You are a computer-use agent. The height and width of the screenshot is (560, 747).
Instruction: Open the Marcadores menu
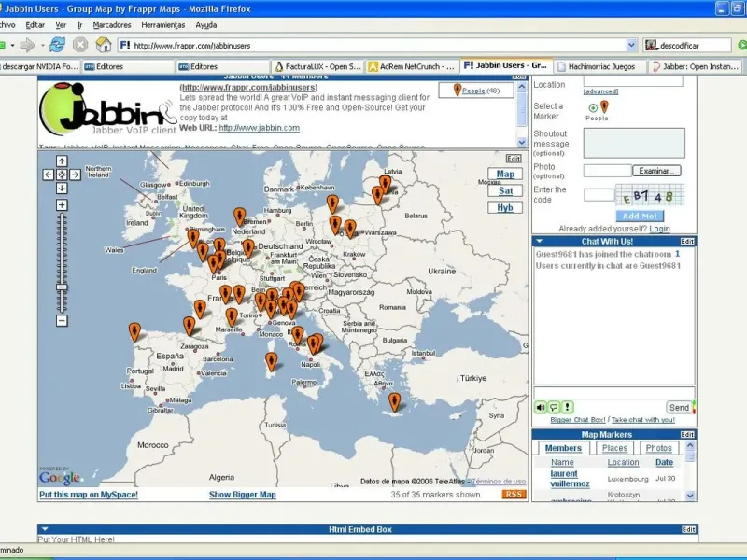(112, 24)
